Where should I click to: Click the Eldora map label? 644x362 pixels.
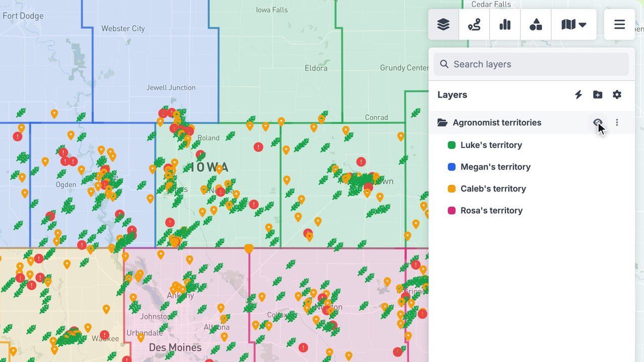point(316,68)
